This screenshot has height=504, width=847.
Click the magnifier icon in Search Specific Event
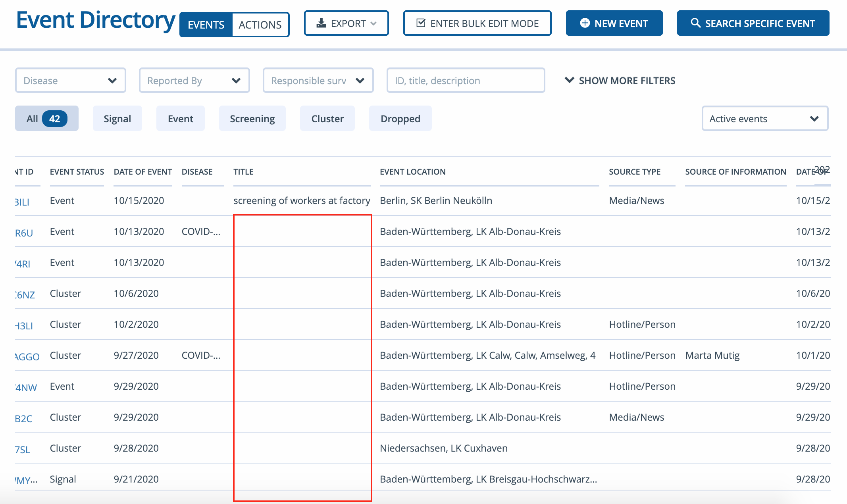pos(695,23)
